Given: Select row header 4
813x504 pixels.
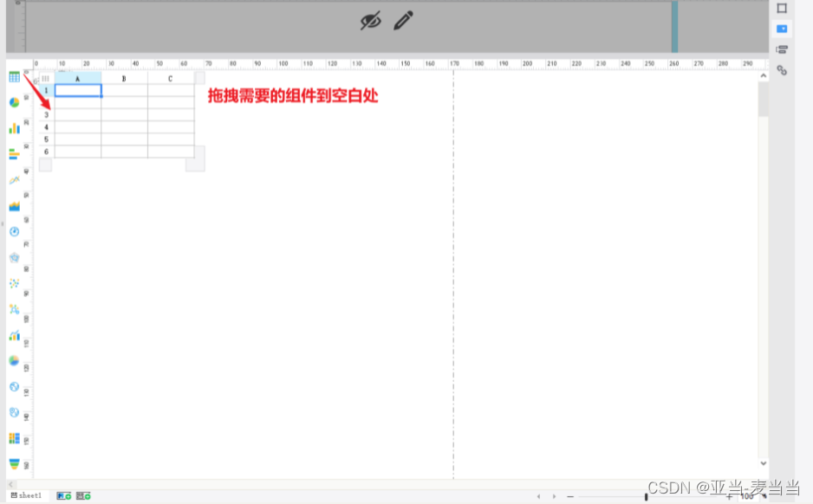Looking at the screenshot, I should coord(46,127).
